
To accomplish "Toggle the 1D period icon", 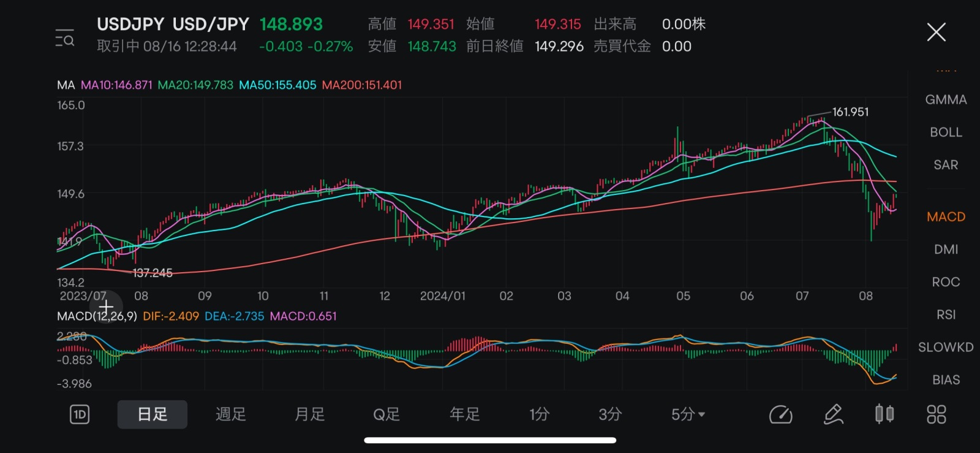I will point(80,415).
